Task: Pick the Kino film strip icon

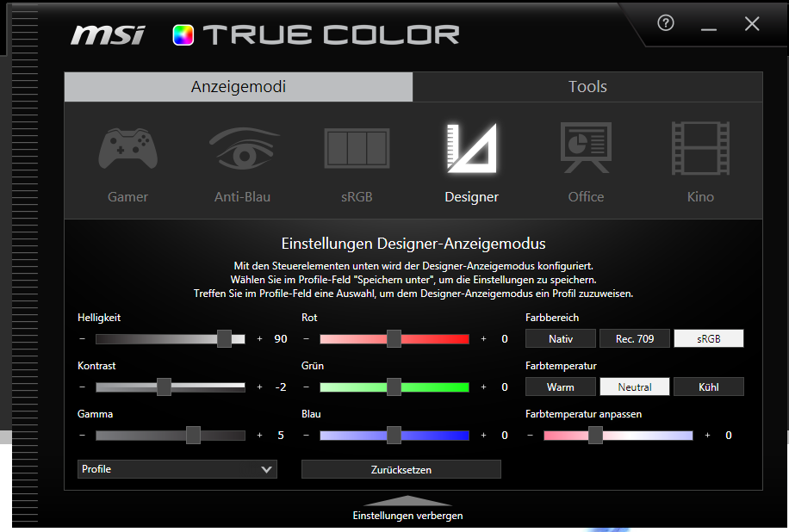Action: point(700,149)
